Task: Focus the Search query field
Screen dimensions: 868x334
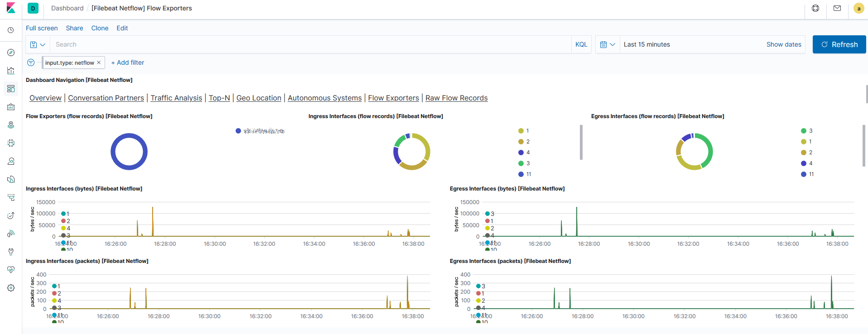Action: click(310, 44)
